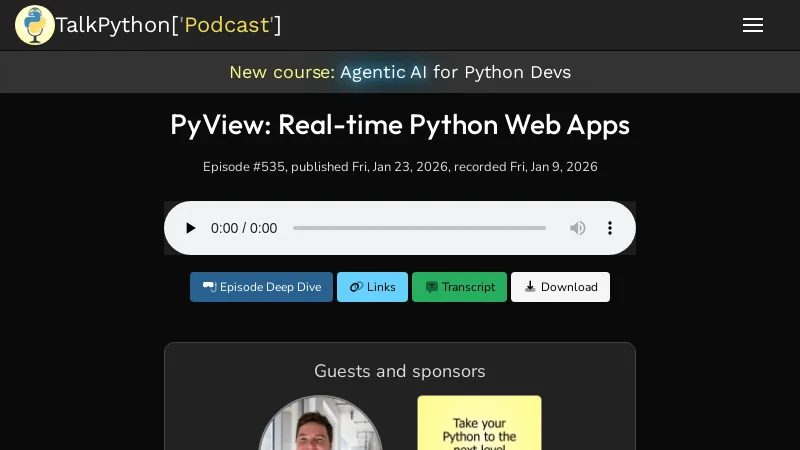800x450 pixels.
Task: Click the chain-link icon in Links button
Action: pyautogui.click(x=356, y=287)
